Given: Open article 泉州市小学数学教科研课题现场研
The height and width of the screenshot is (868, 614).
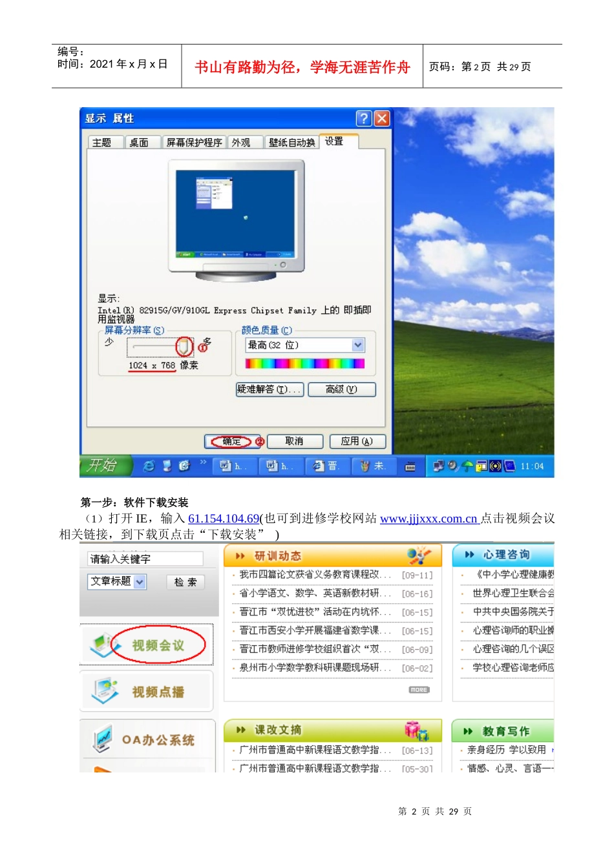Looking at the screenshot, I should 315,668.
